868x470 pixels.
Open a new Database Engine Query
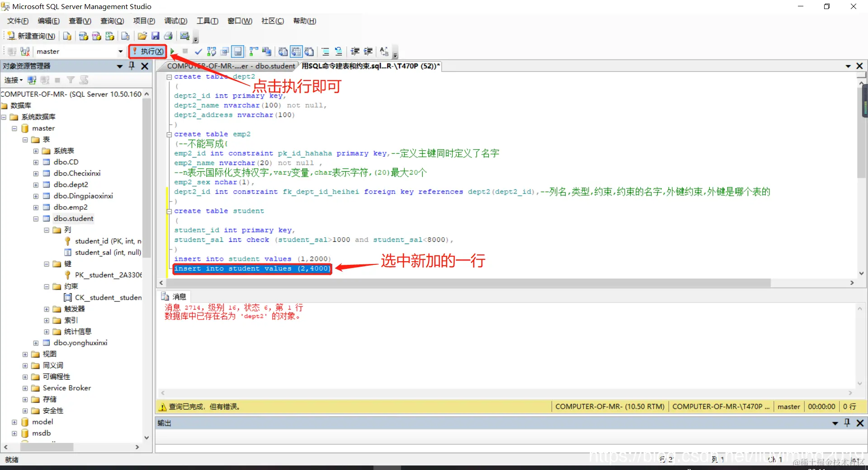point(67,36)
